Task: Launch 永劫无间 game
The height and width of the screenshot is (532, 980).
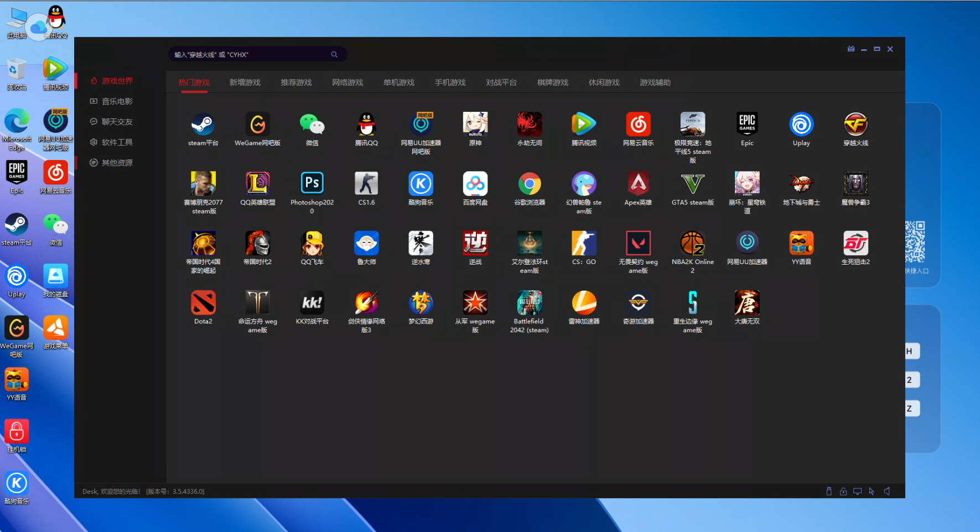Action: 530,125
